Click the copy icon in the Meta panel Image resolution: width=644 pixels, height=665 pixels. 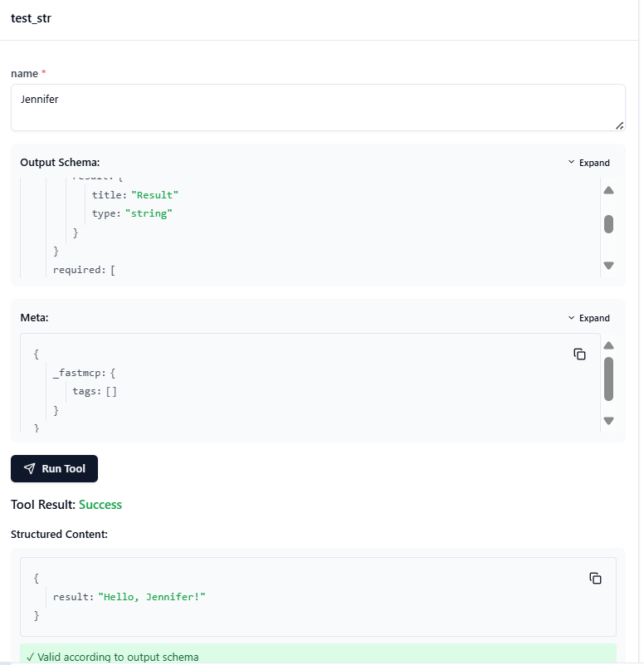coord(579,354)
